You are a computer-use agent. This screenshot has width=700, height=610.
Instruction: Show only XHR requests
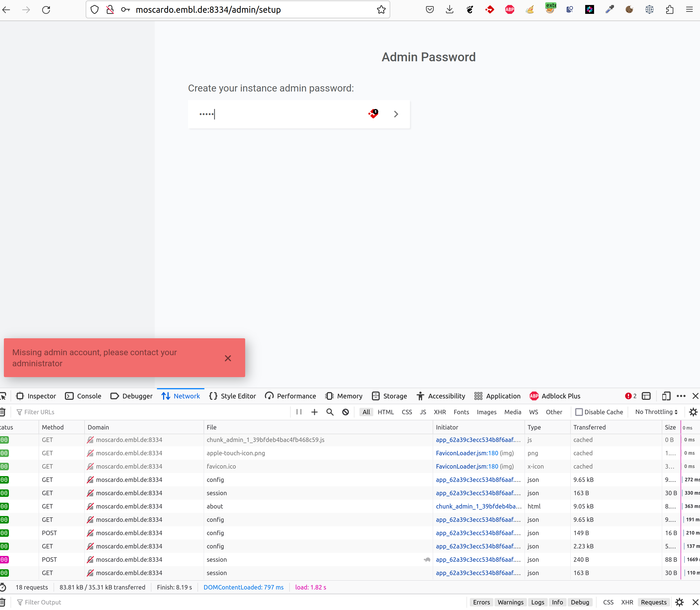(x=440, y=412)
